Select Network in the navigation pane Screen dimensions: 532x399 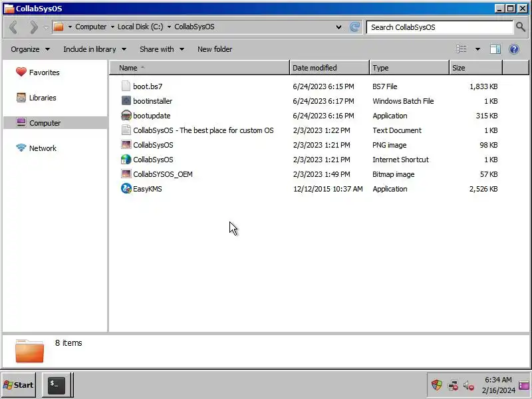click(x=36, y=148)
